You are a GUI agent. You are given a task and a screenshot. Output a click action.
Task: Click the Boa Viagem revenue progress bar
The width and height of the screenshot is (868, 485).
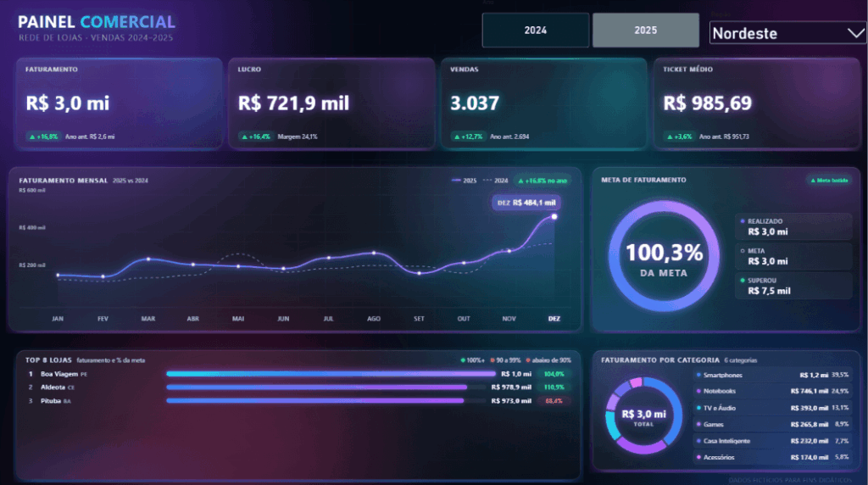331,374
